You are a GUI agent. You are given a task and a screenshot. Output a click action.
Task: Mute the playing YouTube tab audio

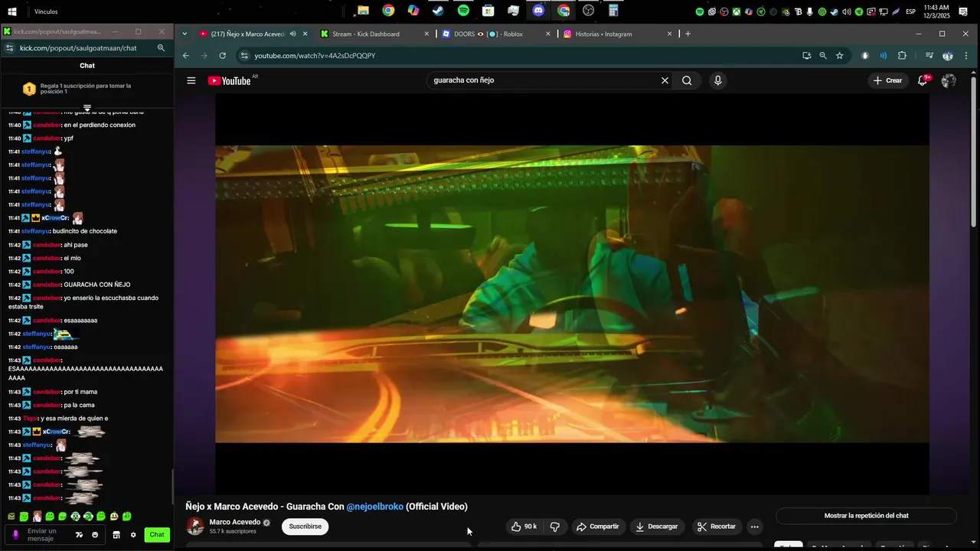293,34
